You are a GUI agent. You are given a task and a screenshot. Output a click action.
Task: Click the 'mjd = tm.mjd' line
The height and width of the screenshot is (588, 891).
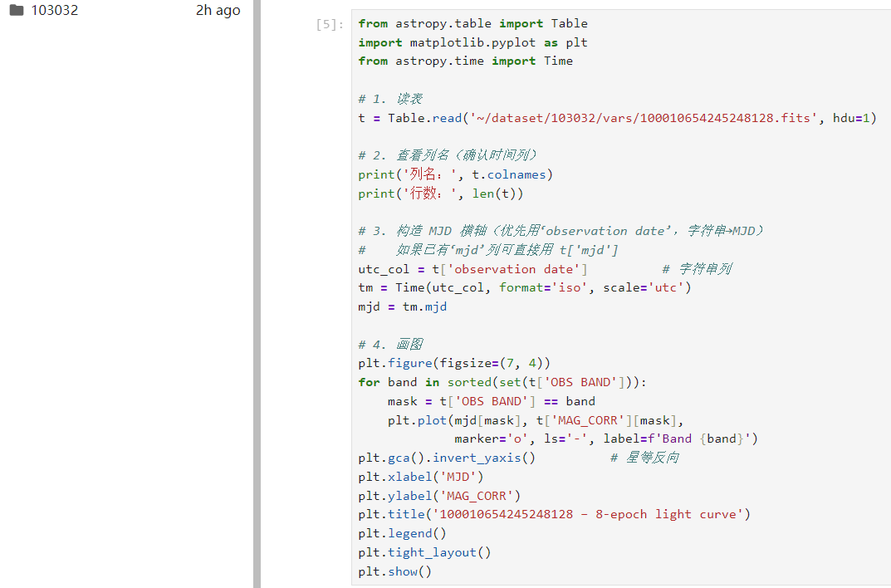[403, 306]
